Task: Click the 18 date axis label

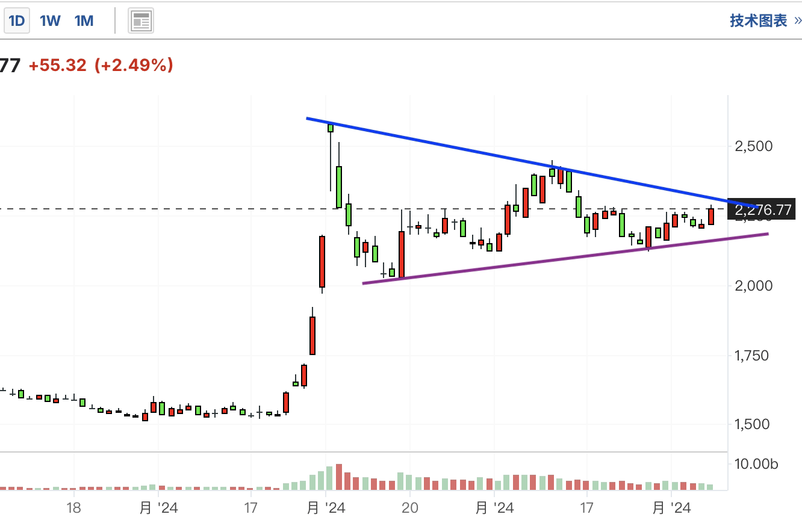Action: (73, 508)
